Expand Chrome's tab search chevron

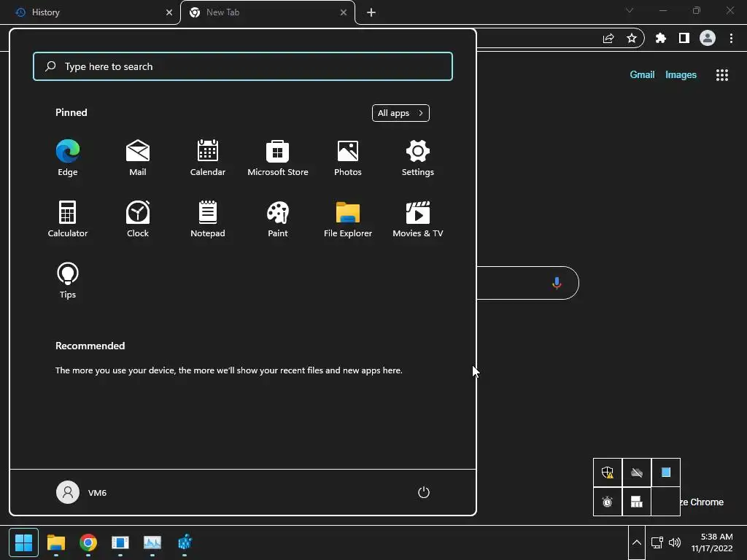(630, 10)
